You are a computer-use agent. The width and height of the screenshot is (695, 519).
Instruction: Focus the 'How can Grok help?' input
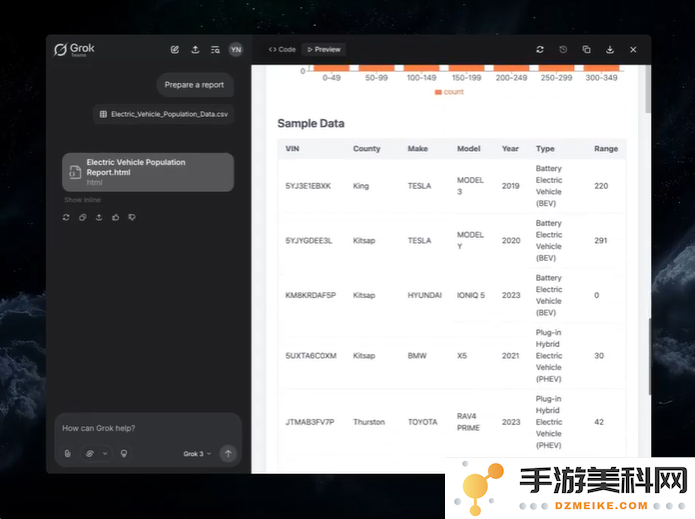(x=148, y=428)
